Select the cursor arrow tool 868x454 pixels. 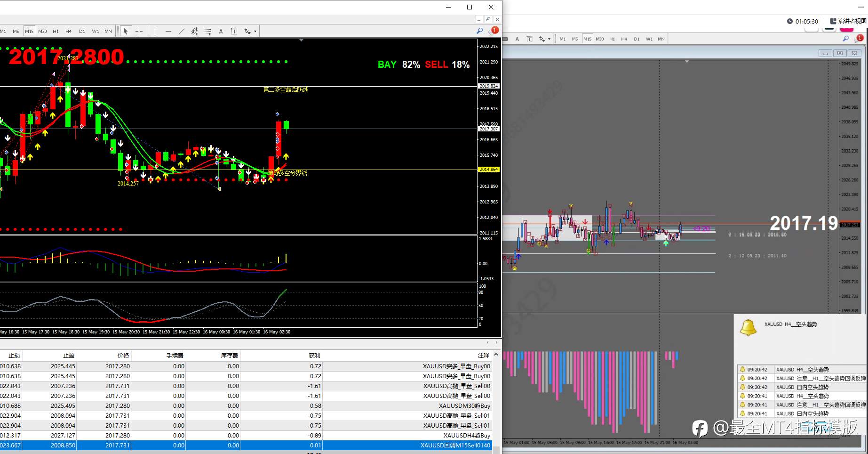[125, 31]
